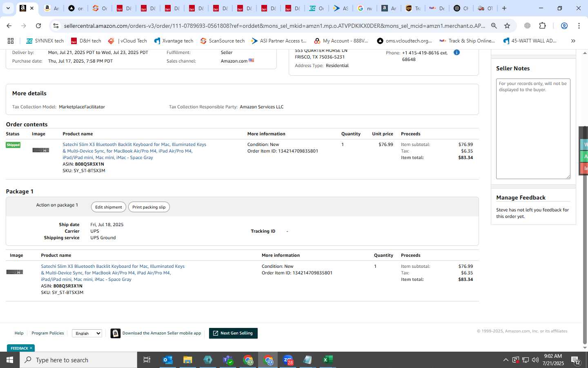Click the scrollbar down arrow

pos(585,348)
